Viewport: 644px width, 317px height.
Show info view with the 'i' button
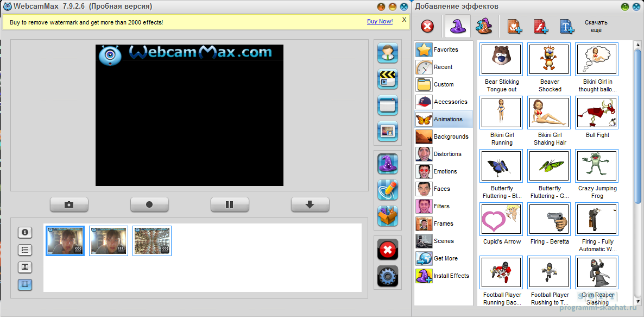[x=25, y=232]
